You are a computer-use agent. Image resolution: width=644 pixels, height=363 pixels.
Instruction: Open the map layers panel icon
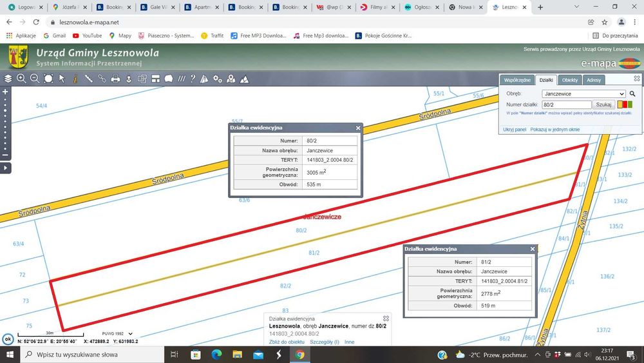(x=8, y=79)
